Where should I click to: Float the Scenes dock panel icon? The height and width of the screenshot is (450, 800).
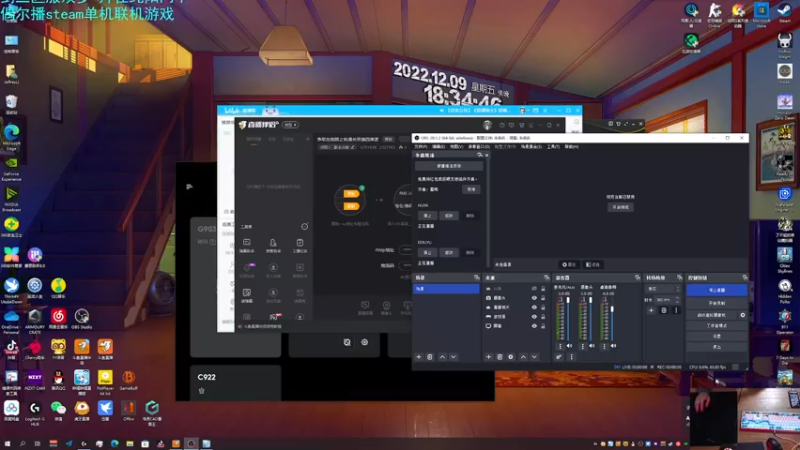click(x=477, y=278)
